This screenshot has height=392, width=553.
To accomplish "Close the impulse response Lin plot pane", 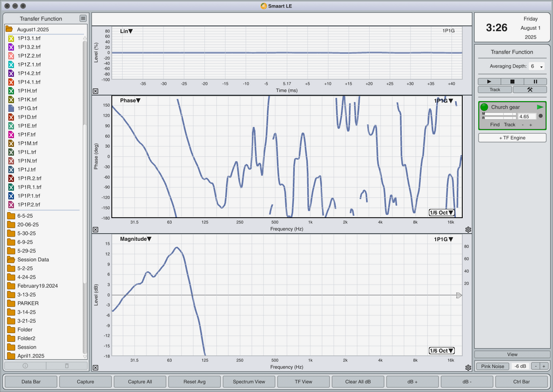I will [x=96, y=91].
